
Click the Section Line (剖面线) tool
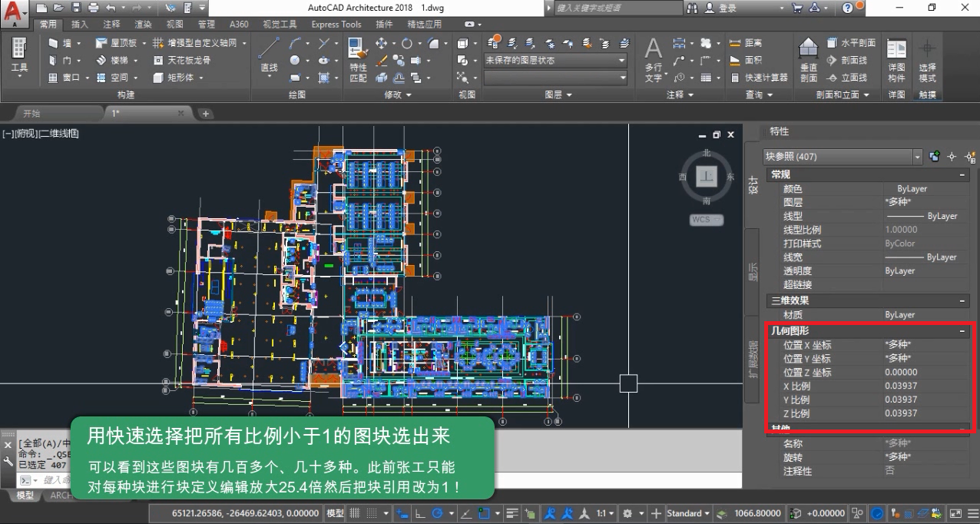[847, 60]
